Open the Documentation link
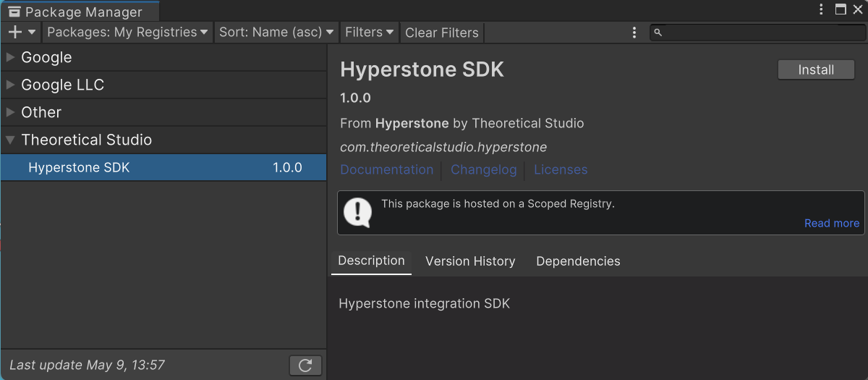The image size is (868, 380). click(387, 169)
